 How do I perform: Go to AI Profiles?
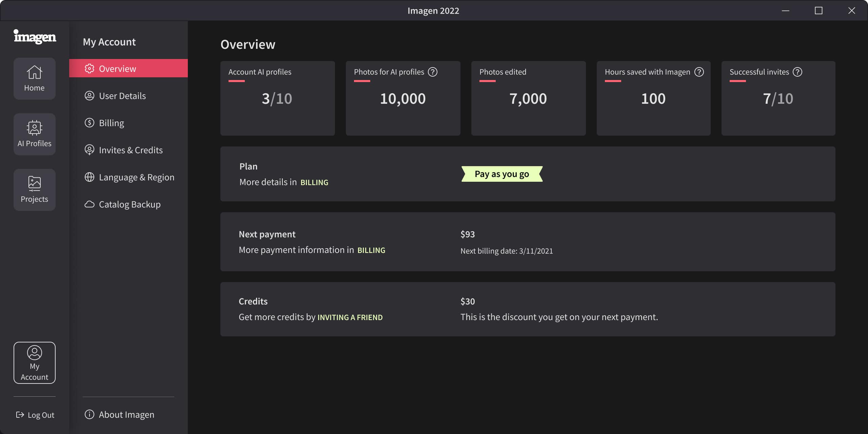pyautogui.click(x=34, y=134)
